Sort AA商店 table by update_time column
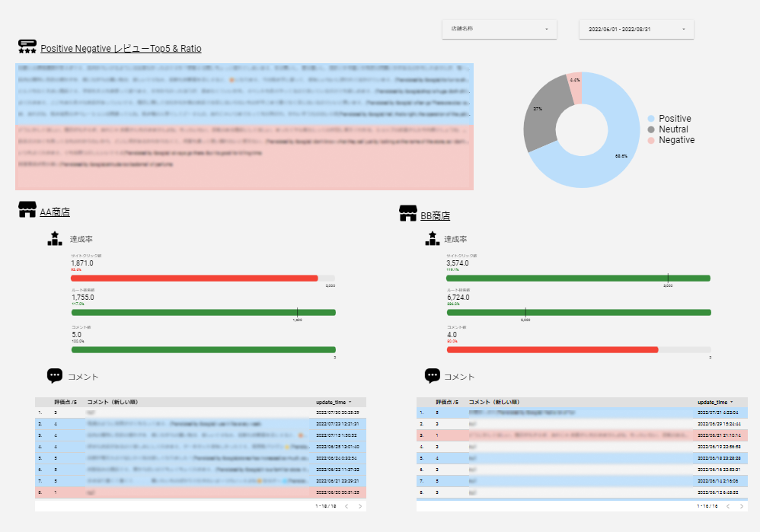This screenshot has width=760, height=532. pos(332,402)
